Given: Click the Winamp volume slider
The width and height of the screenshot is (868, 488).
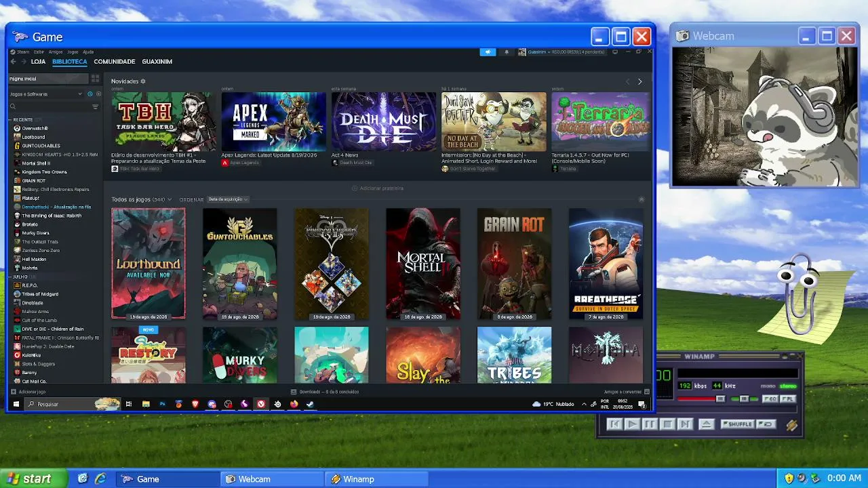Looking at the screenshot, I should click(701, 399).
